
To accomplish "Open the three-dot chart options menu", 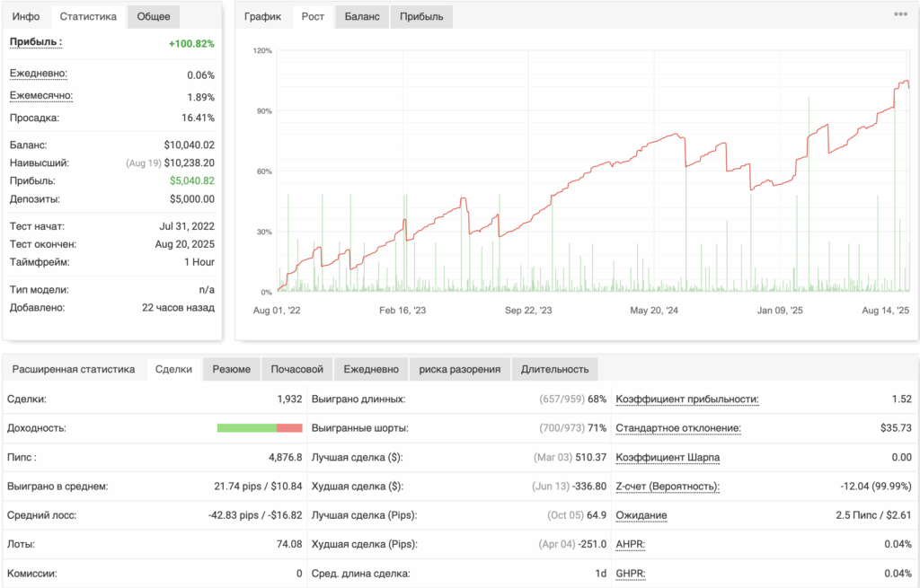I will pyautogui.click(x=900, y=14).
